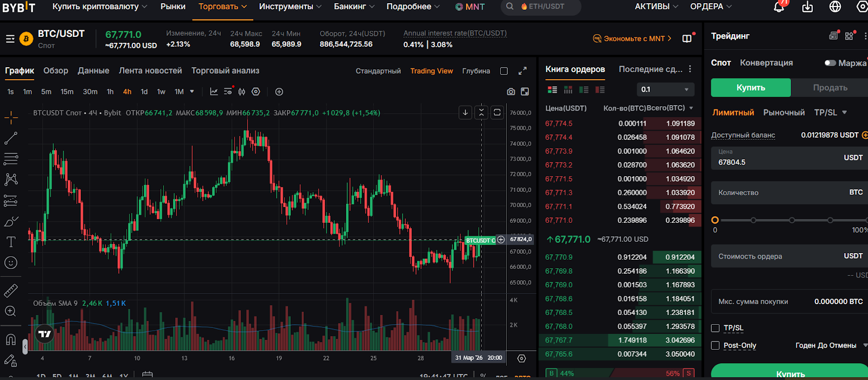The height and width of the screenshot is (380, 868).
Task: Select the Fibonacci retracement tool
Action: 11,159
